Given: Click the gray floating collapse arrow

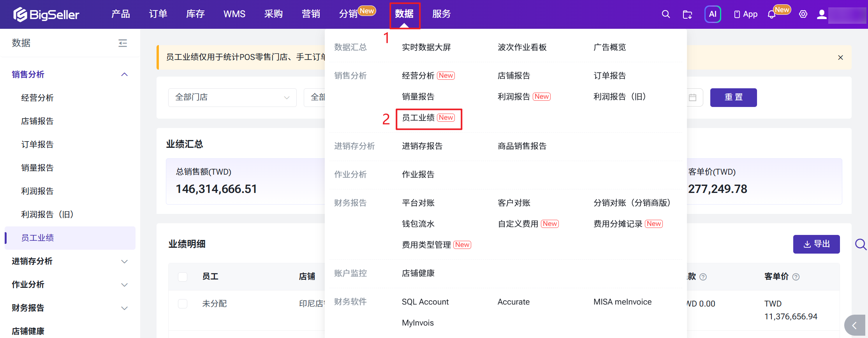Looking at the screenshot, I should (x=855, y=326).
